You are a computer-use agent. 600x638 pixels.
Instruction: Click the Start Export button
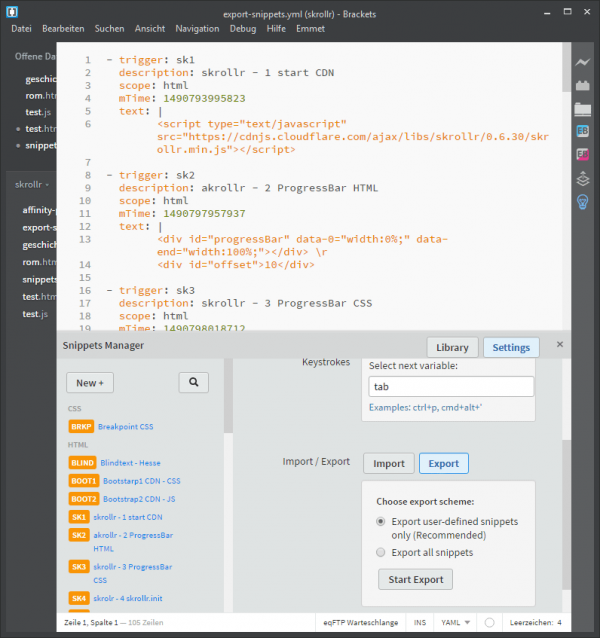[x=415, y=579]
